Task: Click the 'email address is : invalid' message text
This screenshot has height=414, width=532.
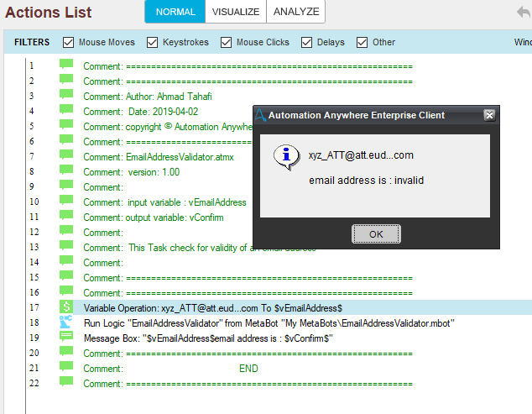Action: (366, 181)
